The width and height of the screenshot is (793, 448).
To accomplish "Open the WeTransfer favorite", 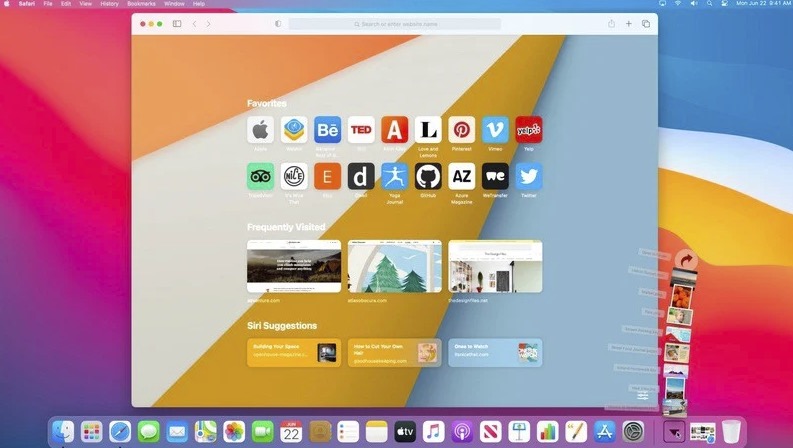I will [x=495, y=176].
